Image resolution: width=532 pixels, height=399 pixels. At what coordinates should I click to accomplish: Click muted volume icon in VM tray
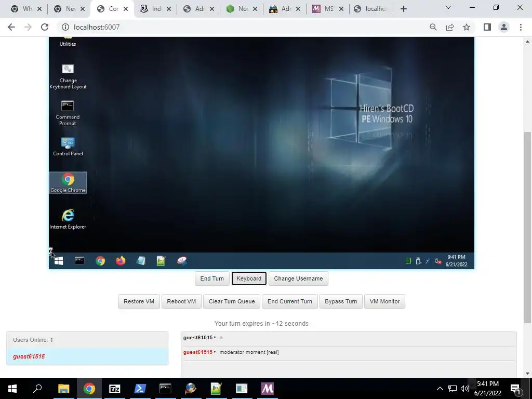click(437, 261)
